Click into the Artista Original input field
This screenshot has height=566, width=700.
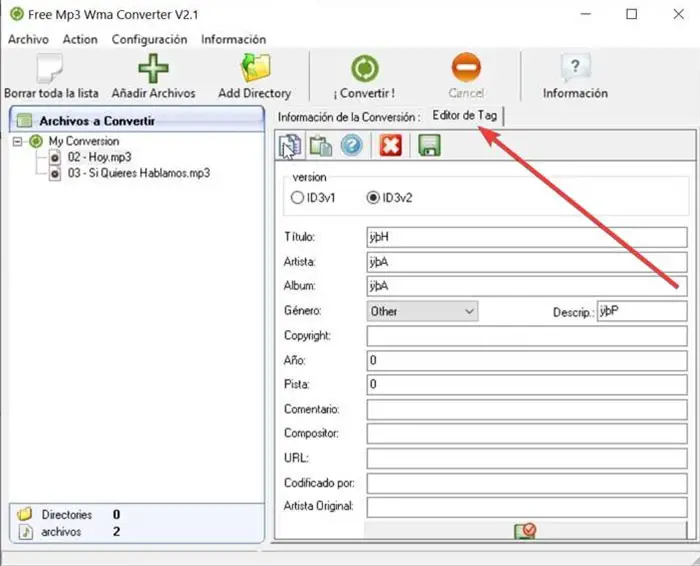click(x=527, y=507)
